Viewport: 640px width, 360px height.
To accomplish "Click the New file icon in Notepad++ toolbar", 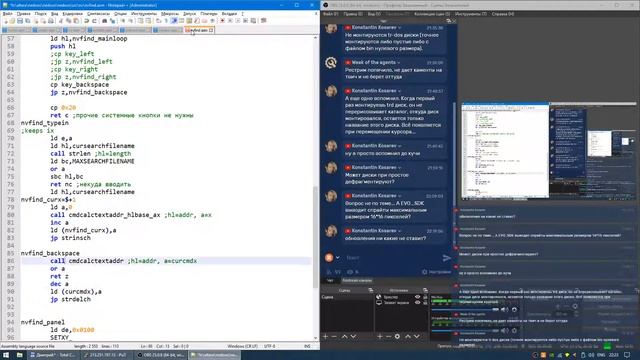I will coord(5,20).
